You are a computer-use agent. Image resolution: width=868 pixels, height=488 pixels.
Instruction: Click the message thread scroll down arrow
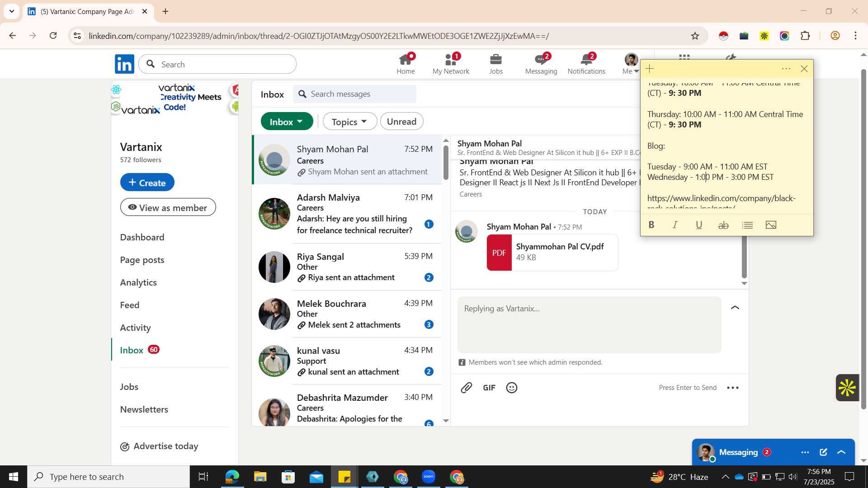744,284
